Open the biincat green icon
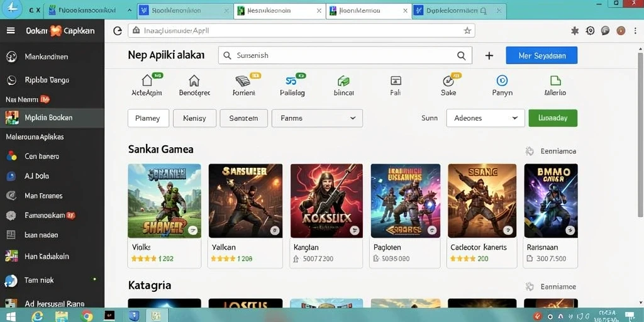The image size is (644, 322). tap(343, 80)
